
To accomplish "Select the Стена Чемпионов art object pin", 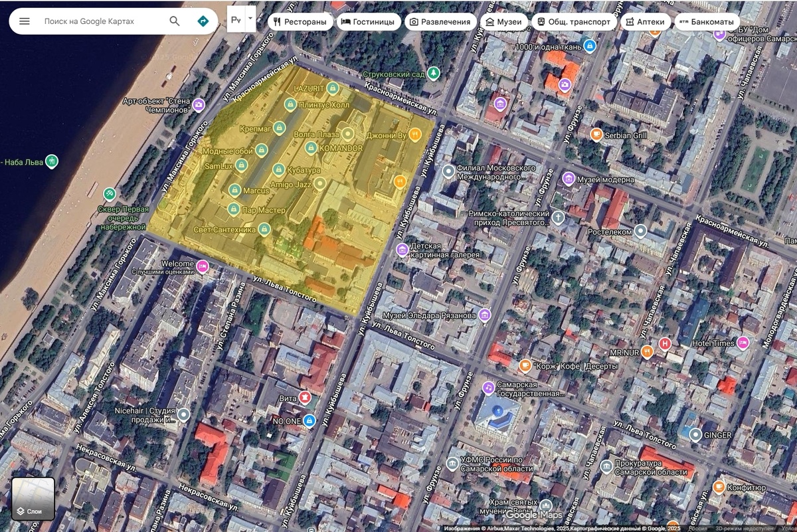I will [x=199, y=104].
